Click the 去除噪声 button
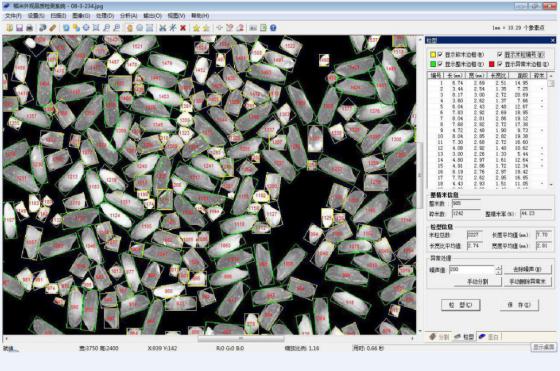The height and width of the screenshot is (371, 560). point(527,269)
